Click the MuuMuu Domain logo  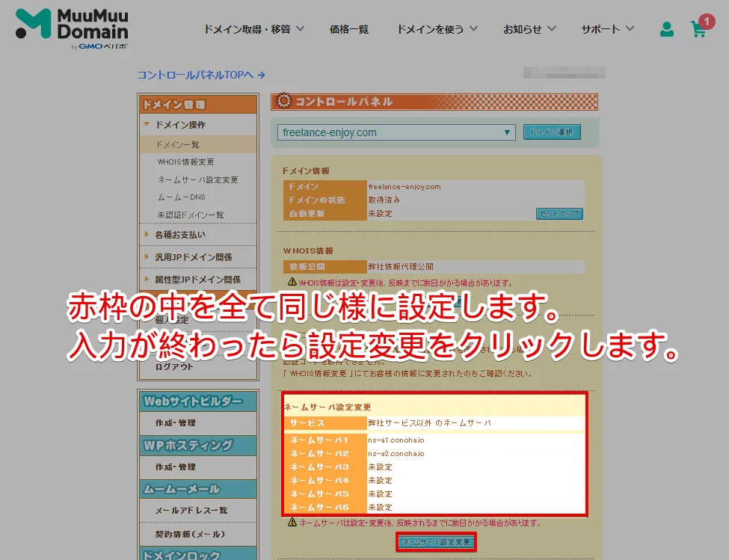[72, 28]
